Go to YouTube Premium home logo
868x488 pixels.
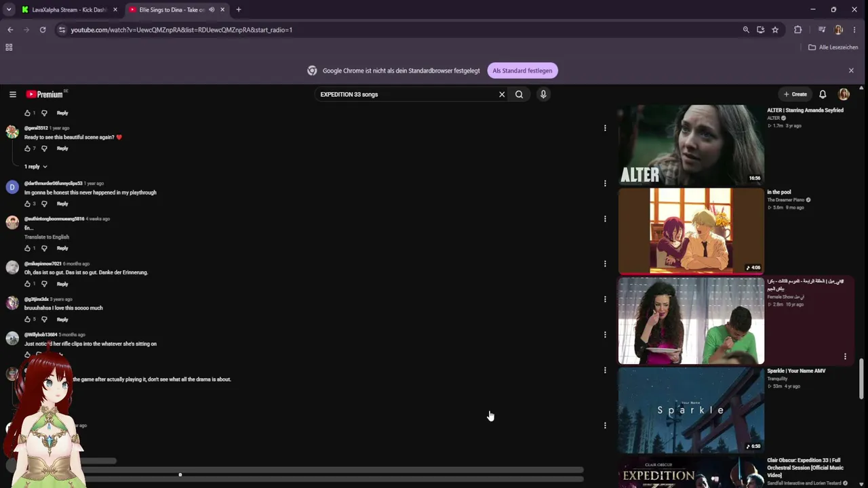coord(45,94)
